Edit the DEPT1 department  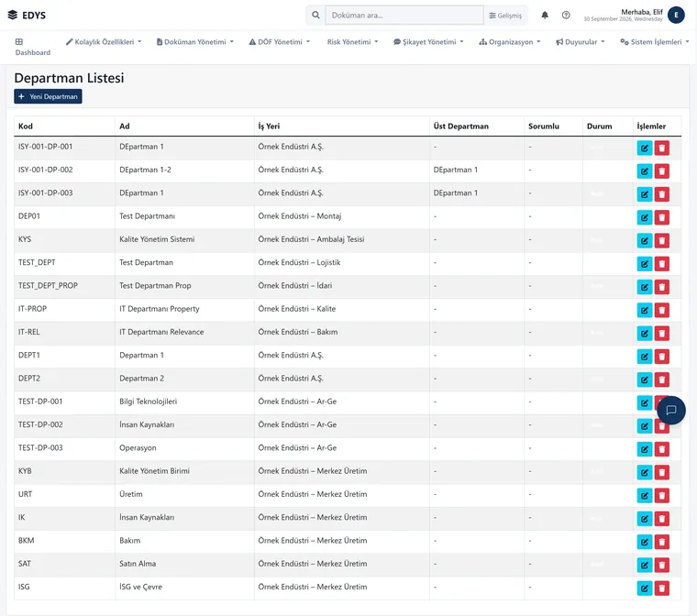[x=644, y=357]
